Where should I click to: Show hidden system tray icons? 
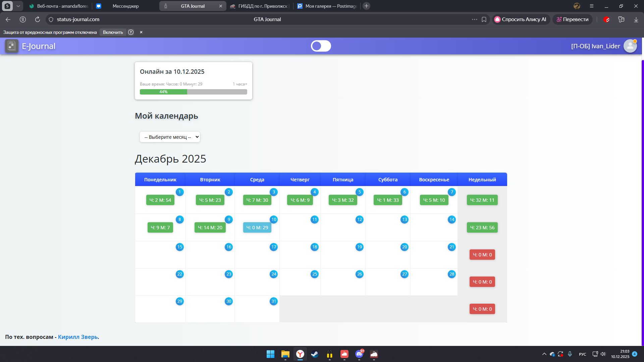point(544,354)
